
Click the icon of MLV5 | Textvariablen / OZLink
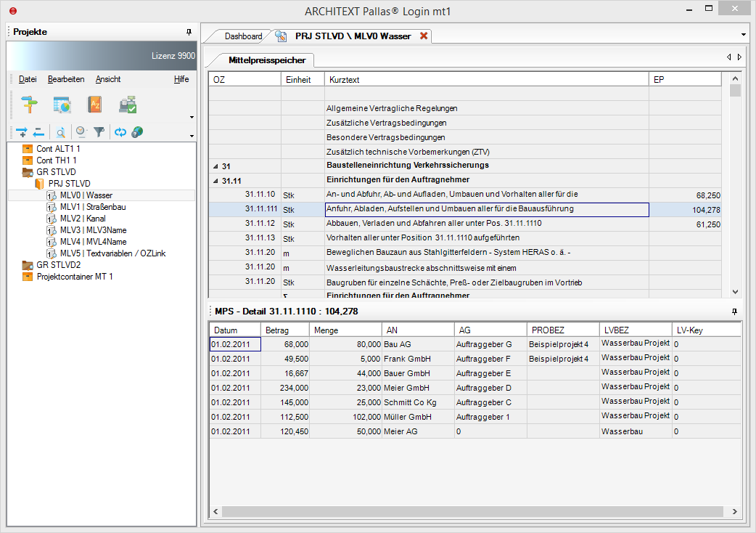51,253
